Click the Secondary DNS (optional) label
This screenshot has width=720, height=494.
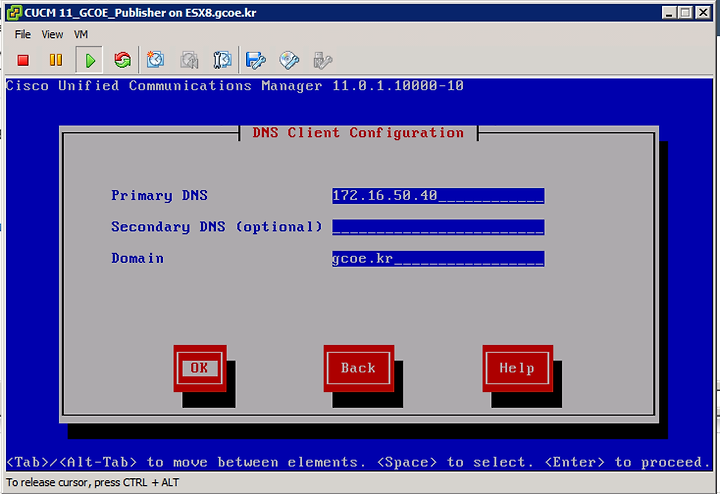217,227
